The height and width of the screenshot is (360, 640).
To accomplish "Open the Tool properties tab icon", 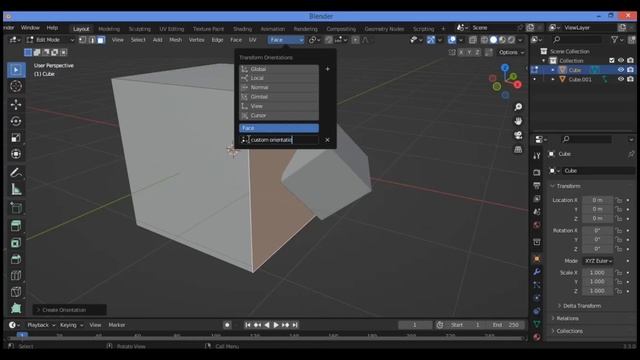I will click(537, 156).
